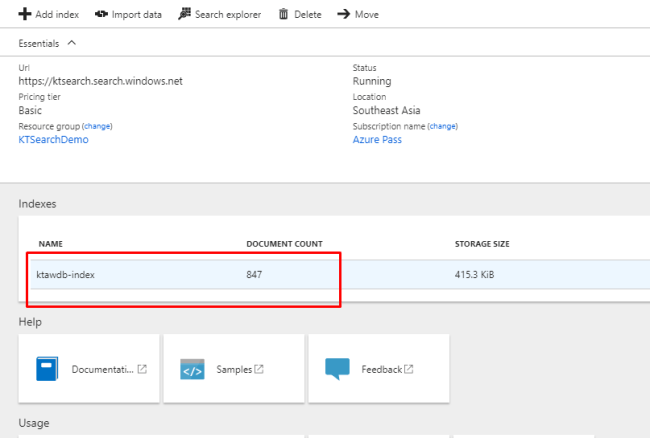Click the Add index plus icon
This screenshot has width=650, height=438.
[x=24, y=15]
